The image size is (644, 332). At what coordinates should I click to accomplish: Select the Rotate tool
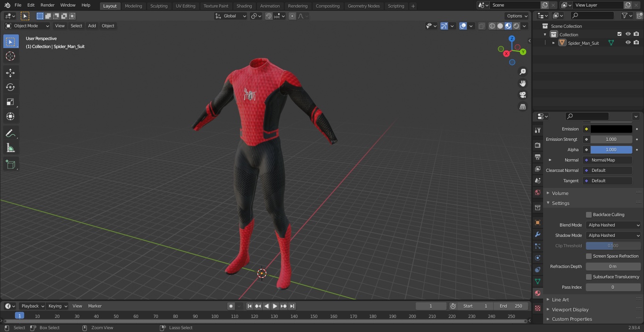pos(10,87)
